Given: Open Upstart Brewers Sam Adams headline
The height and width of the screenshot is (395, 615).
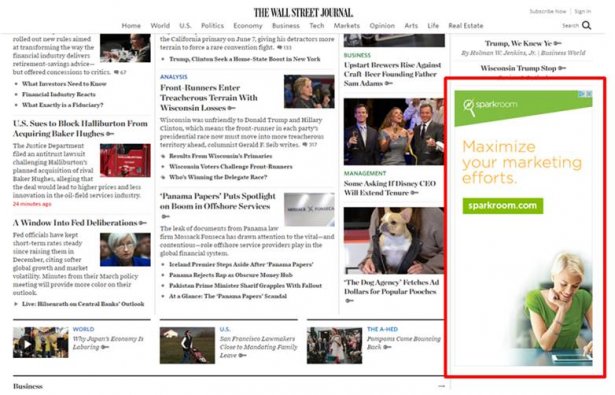Looking at the screenshot, I should 393,74.
